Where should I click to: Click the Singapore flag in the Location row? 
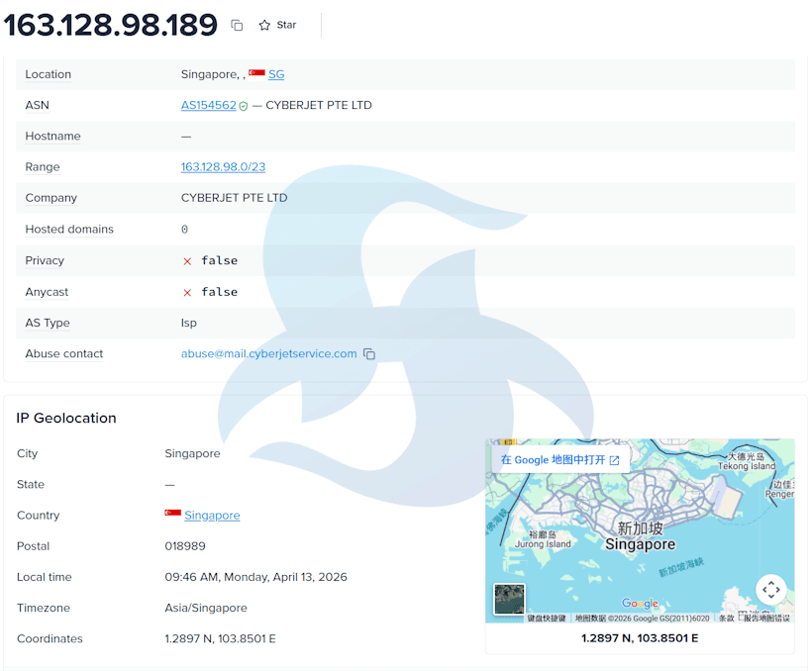click(x=256, y=73)
